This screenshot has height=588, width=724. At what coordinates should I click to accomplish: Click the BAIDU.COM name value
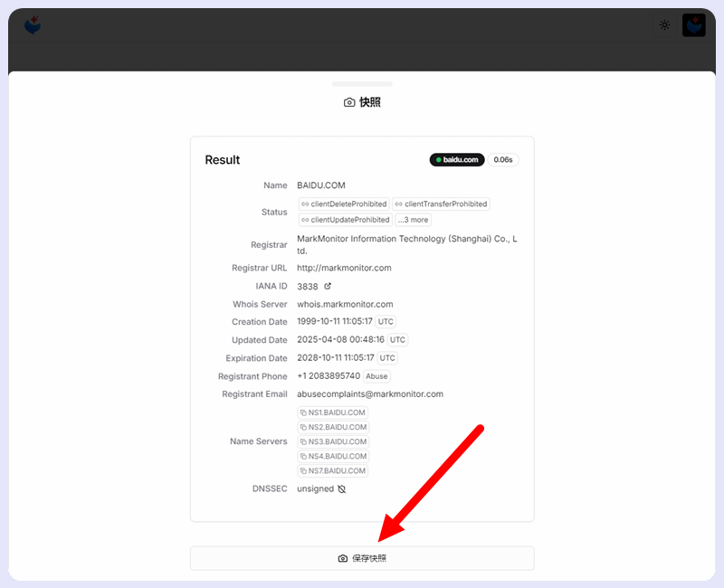321,185
